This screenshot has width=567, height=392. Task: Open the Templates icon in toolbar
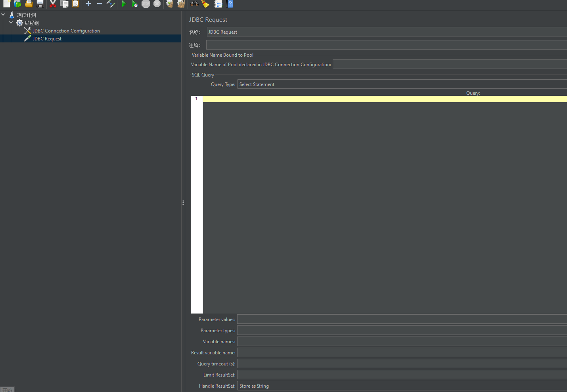(17, 4)
